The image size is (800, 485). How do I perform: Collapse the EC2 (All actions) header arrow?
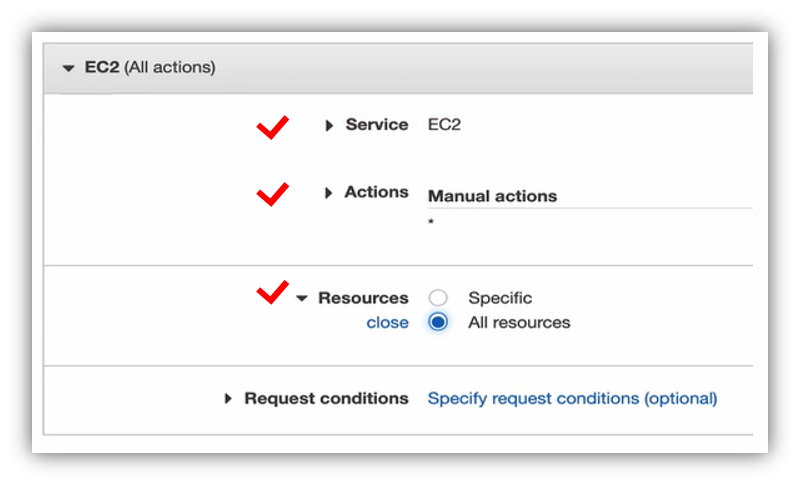point(68,68)
